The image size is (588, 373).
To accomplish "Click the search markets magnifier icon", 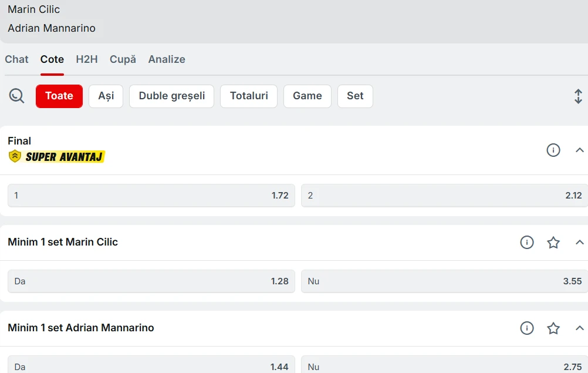I will (17, 96).
